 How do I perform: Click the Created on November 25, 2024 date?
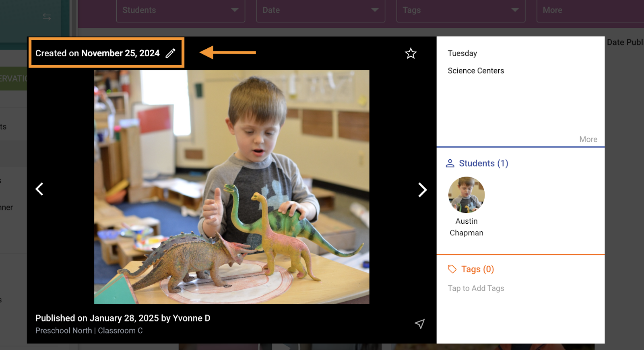(x=97, y=53)
